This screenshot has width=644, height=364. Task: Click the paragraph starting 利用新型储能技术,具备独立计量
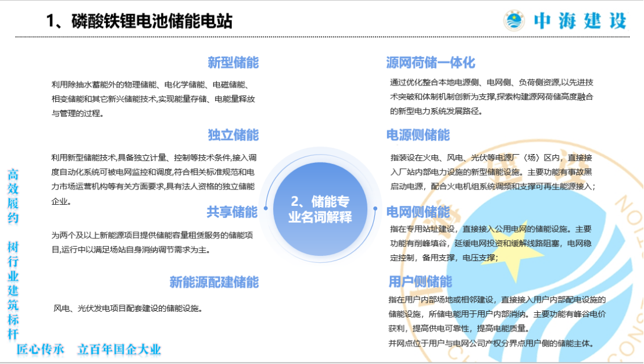153,179
